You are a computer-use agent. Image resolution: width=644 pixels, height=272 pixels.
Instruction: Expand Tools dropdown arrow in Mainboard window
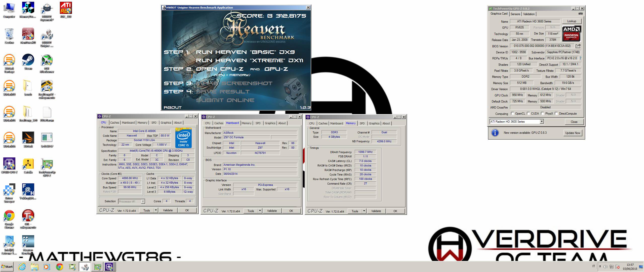tap(260, 211)
